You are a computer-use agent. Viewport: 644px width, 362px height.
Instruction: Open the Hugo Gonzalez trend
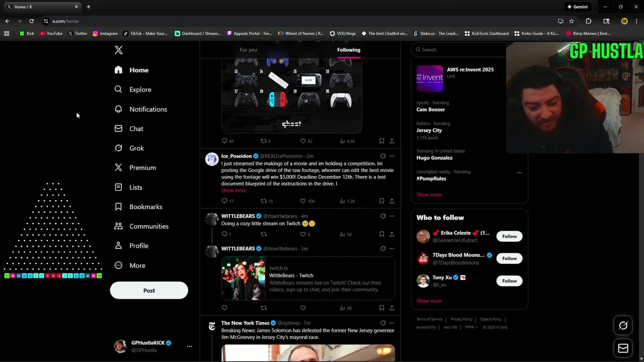[x=435, y=158]
